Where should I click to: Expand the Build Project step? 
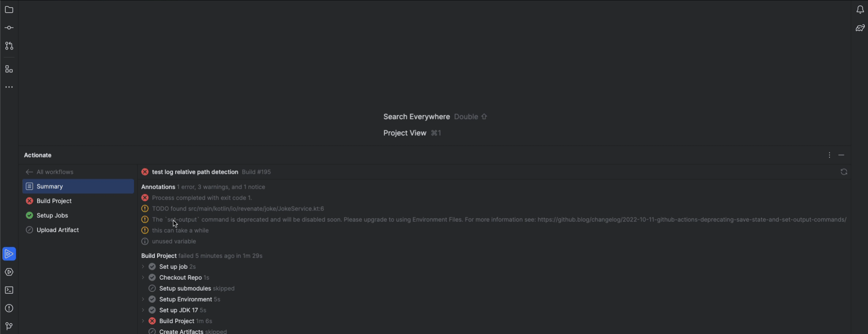(143, 321)
